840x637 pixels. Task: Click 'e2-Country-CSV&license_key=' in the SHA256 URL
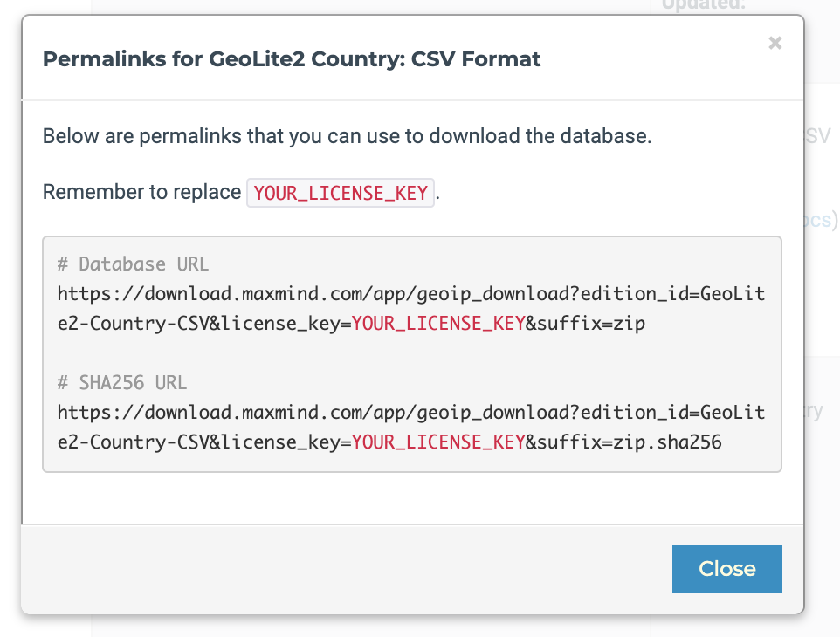coord(203,442)
